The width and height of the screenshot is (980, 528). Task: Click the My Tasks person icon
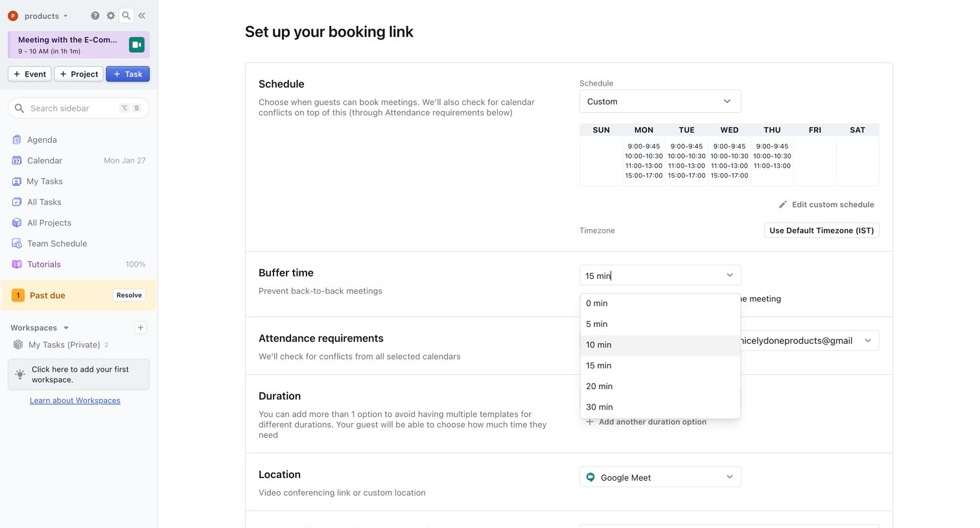click(x=17, y=181)
